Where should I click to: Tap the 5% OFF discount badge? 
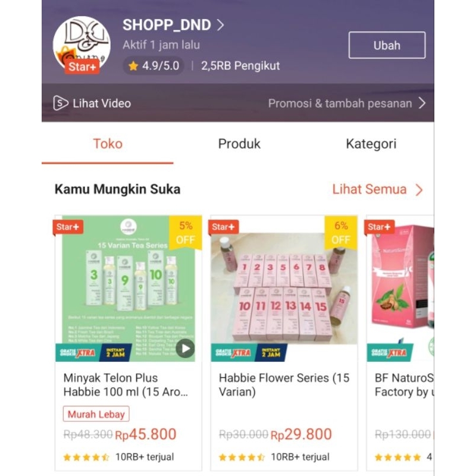tap(186, 233)
